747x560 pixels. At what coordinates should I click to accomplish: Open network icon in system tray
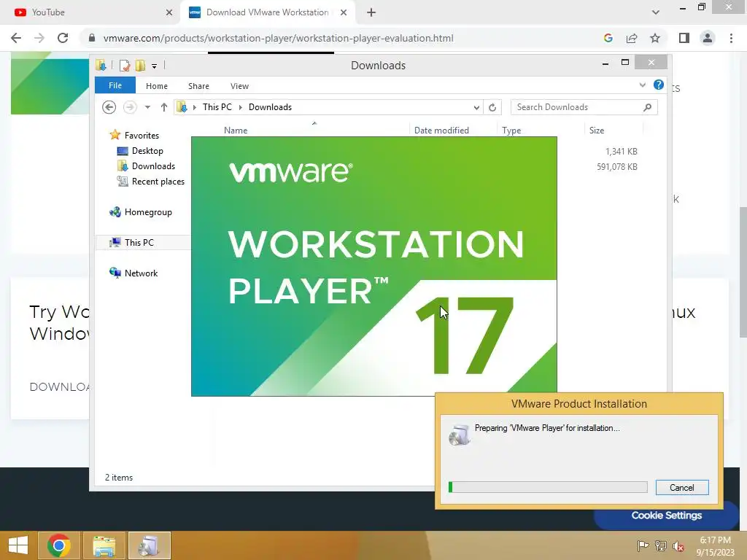[x=661, y=545]
